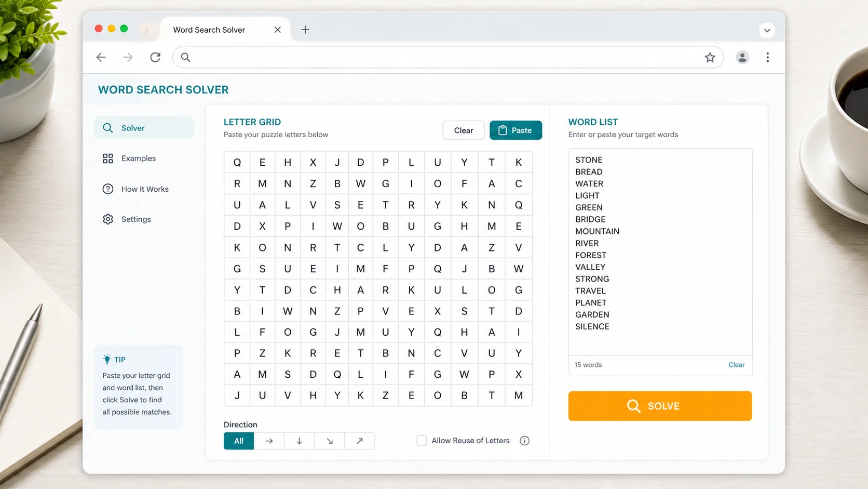Click the word VALLEY in the list

click(590, 267)
